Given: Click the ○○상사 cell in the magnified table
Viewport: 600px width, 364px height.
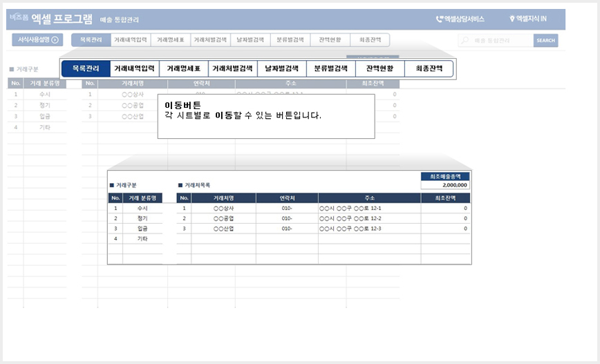Looking at the screenshot, I should click(223, 209).
